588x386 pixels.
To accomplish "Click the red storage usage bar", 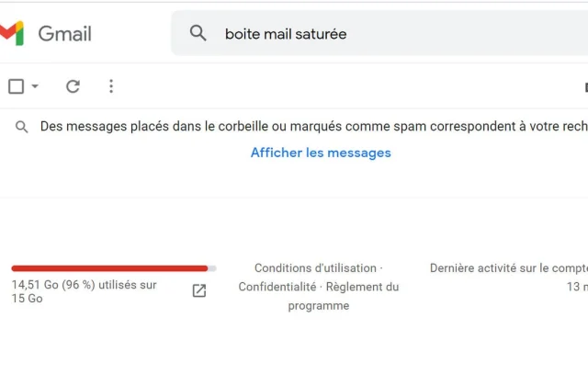I will pyautogui.click(x=109, y=268).
